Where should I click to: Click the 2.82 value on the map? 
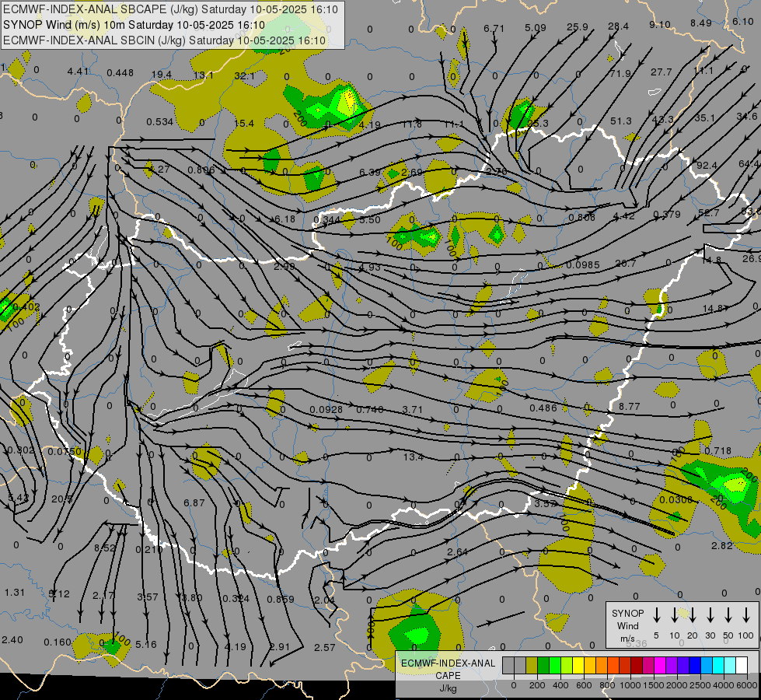tap(721, 545)
